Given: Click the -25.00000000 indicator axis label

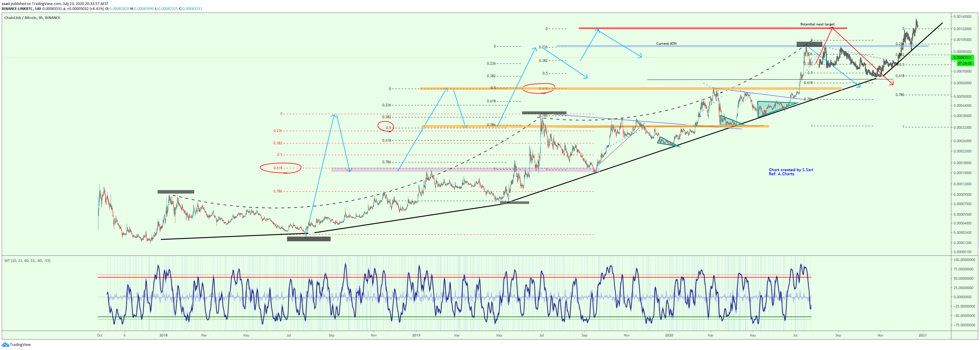Looking at the screenshot, I should pyautogui.click(x=964, y=306).
